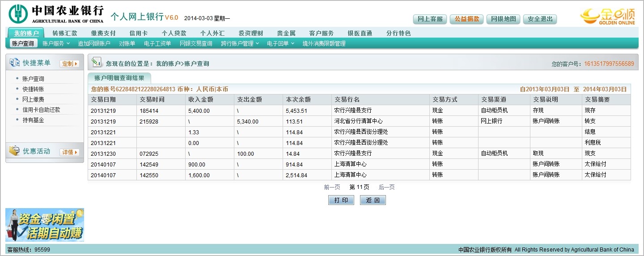Click the 返回 back button
This screenshot has height=256, width=644.
click(373, 200)
